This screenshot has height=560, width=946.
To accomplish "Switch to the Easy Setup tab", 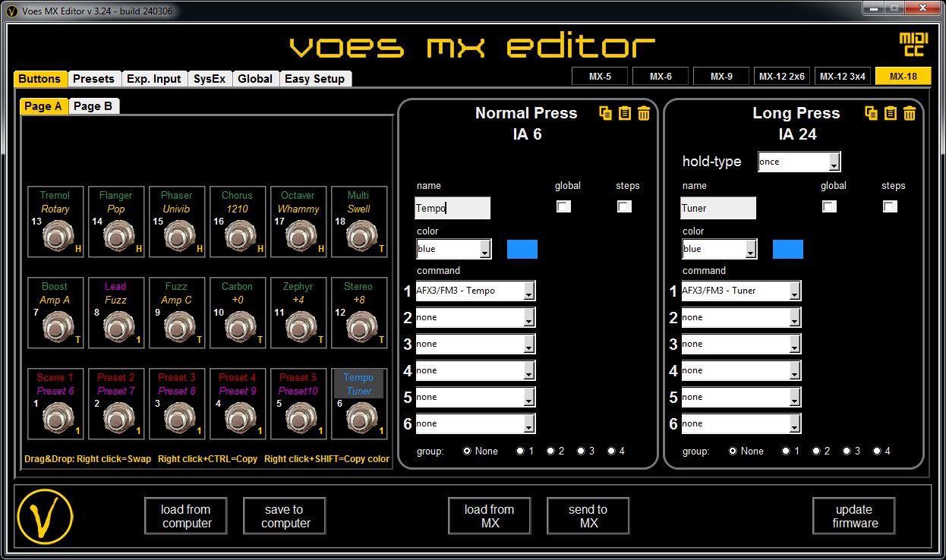I will 314,79.
